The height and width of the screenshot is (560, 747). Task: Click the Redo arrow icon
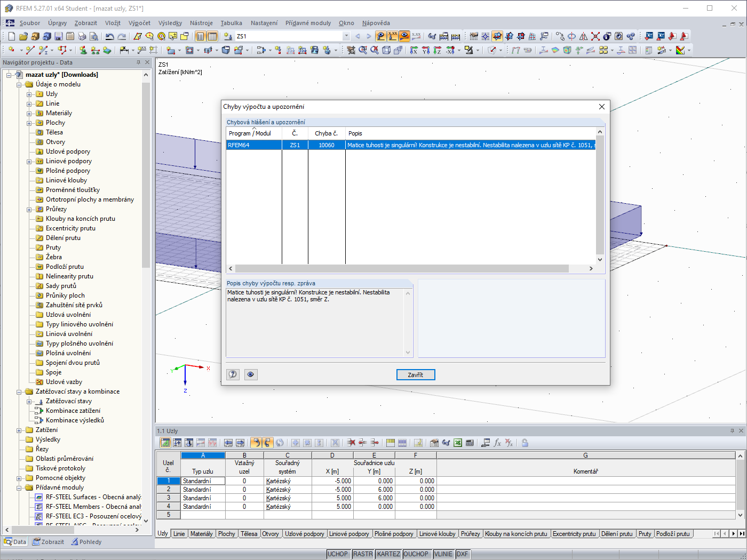tap(122, 36)
